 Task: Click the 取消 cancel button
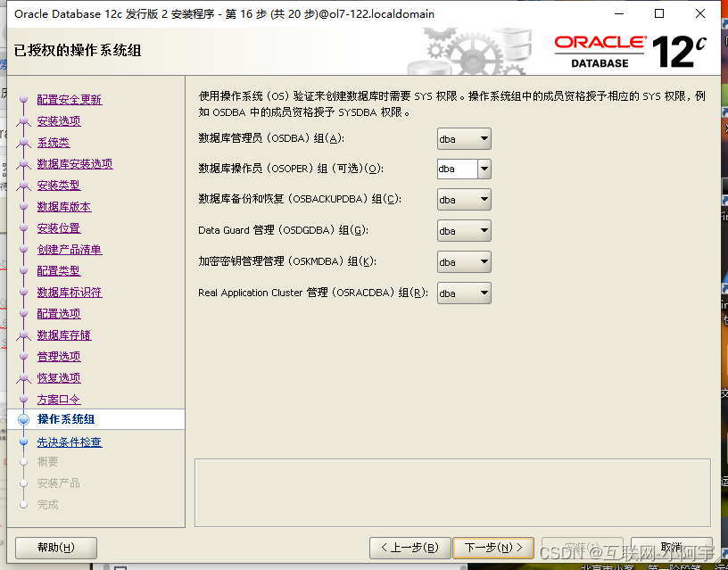pos(671,548)
